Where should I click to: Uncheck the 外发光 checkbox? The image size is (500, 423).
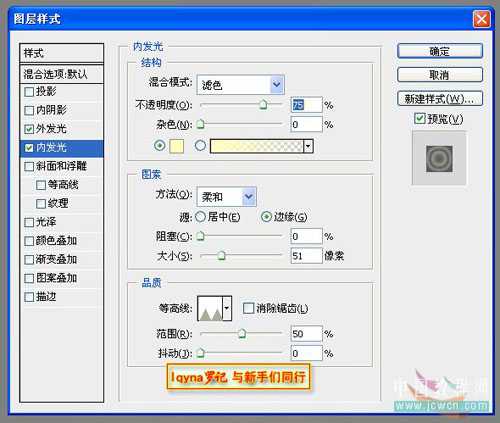29,129
